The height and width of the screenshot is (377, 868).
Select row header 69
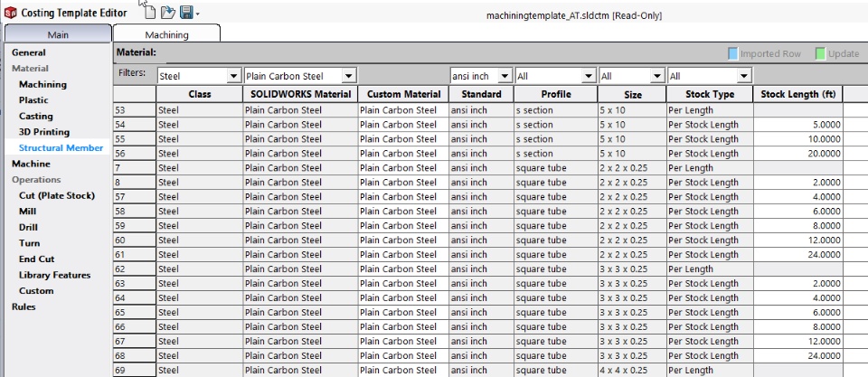click(x=135, y=370)
